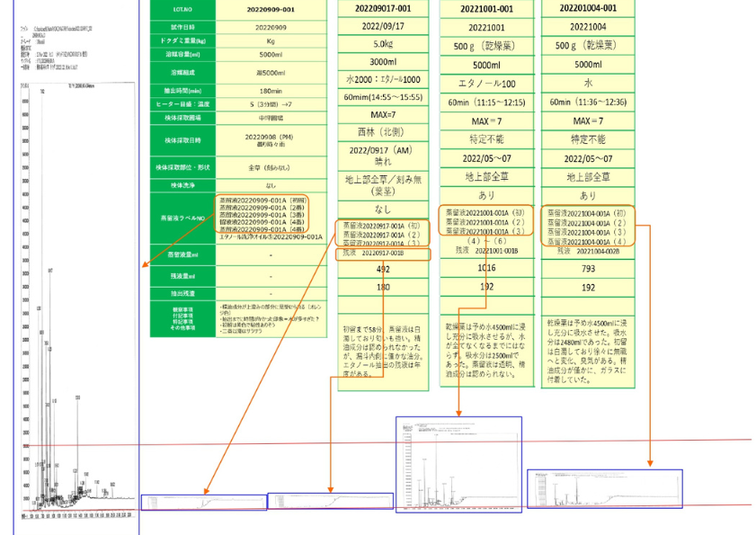The height and width of the screenshot is (535, 756).
Task: Click the cell with value 793
Action: [x=588, y=268]
